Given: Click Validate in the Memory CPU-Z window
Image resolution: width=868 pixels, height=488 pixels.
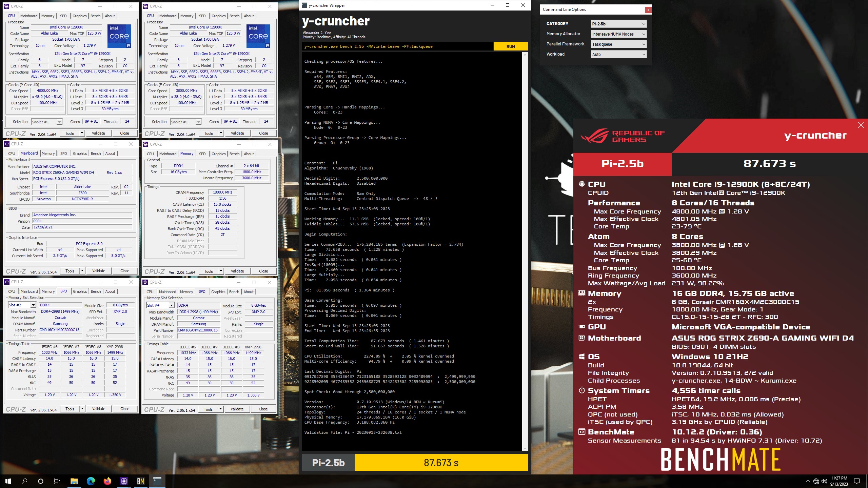Looking at the screenshot, I should (237, 271).
